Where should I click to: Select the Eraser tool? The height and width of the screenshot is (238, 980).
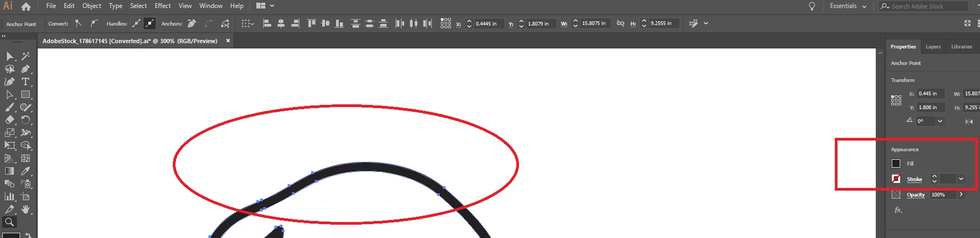pyautogui.click(x=10, y=120)
